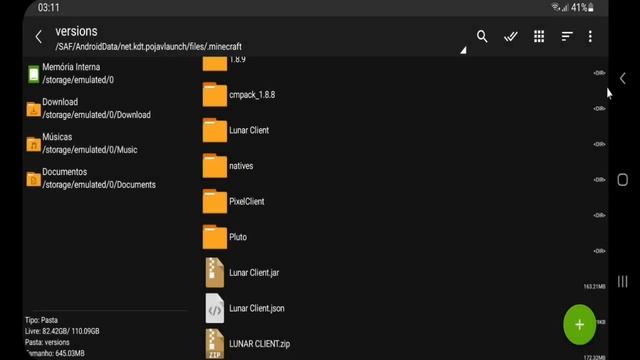This screenshot has height=360, width=640.
Task: Click the Download folder icon in sidebar
Action: pos(33,109)
